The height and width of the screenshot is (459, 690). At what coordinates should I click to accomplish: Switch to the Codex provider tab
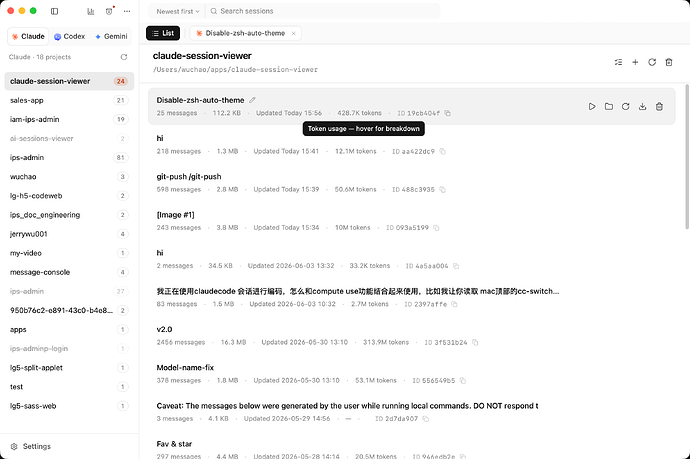tap(69, 37)
